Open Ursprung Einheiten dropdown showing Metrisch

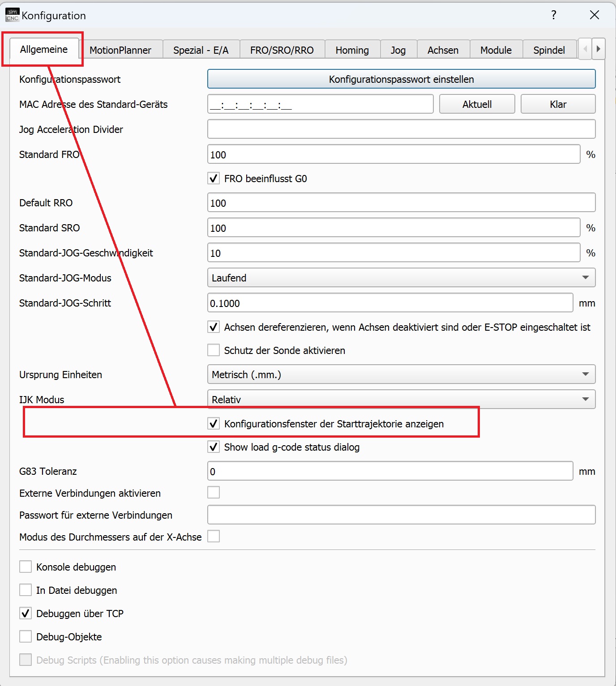[402, 375]
